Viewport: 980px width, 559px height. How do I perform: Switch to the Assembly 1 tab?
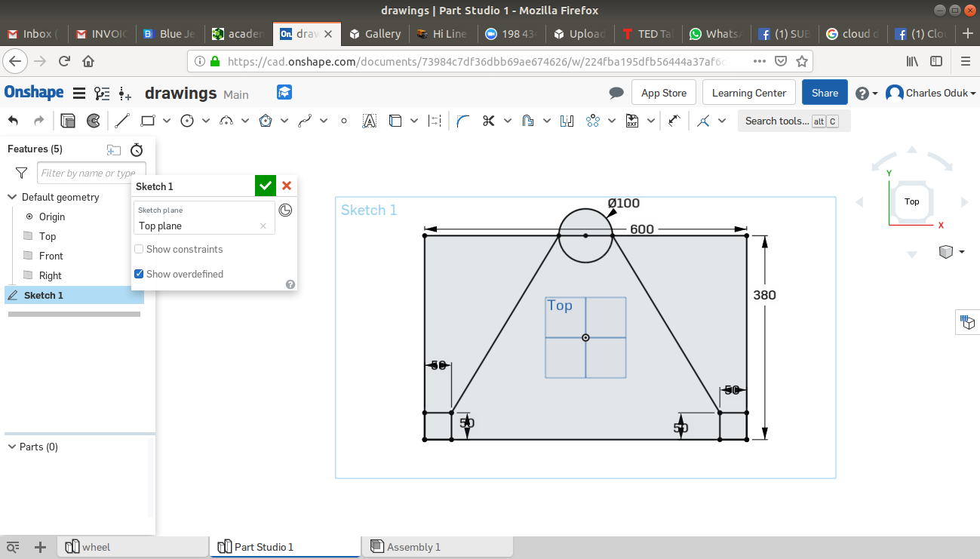[438, 547]
